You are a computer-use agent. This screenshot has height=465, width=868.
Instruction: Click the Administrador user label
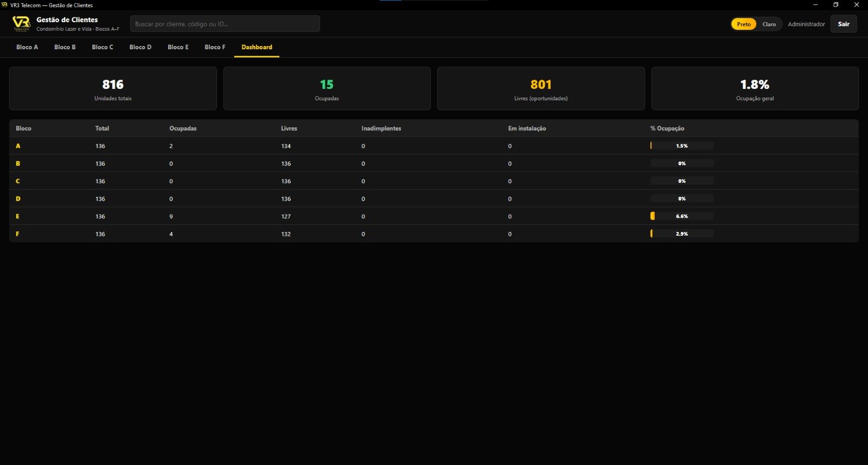[x=806, y=24]
